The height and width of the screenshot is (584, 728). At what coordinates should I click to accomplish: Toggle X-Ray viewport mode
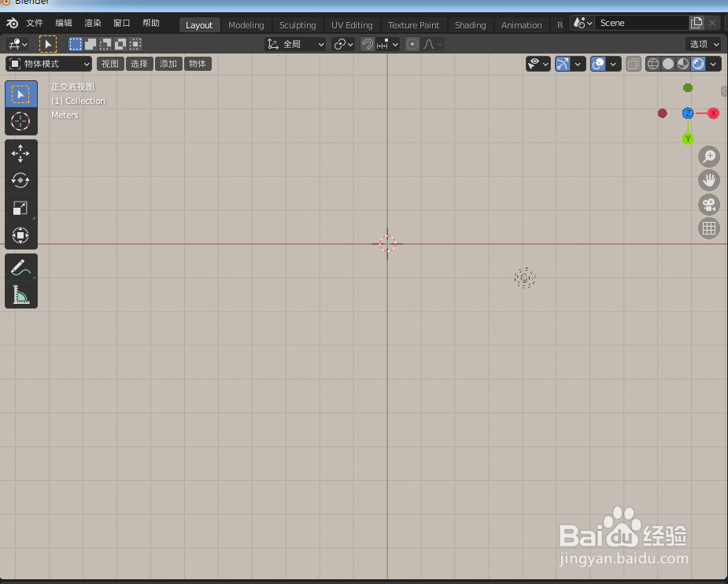(x=633, y=64)
